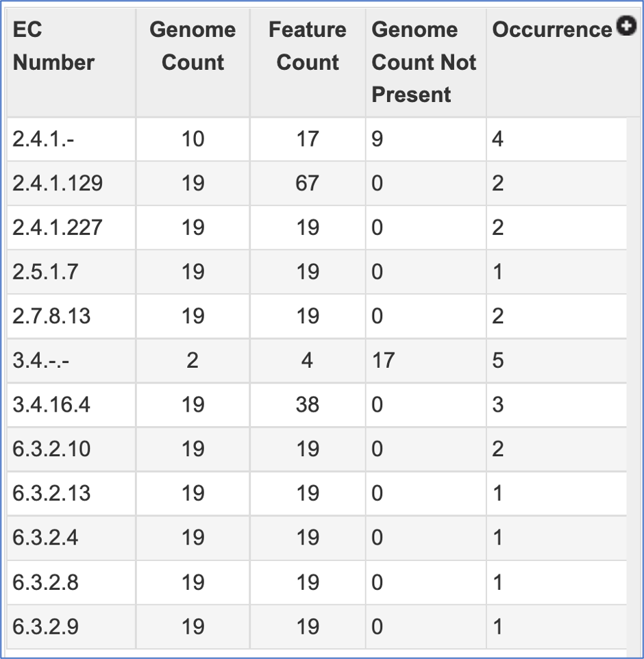
Task: Select the 2.4.1.129 row
Action: 317,183
